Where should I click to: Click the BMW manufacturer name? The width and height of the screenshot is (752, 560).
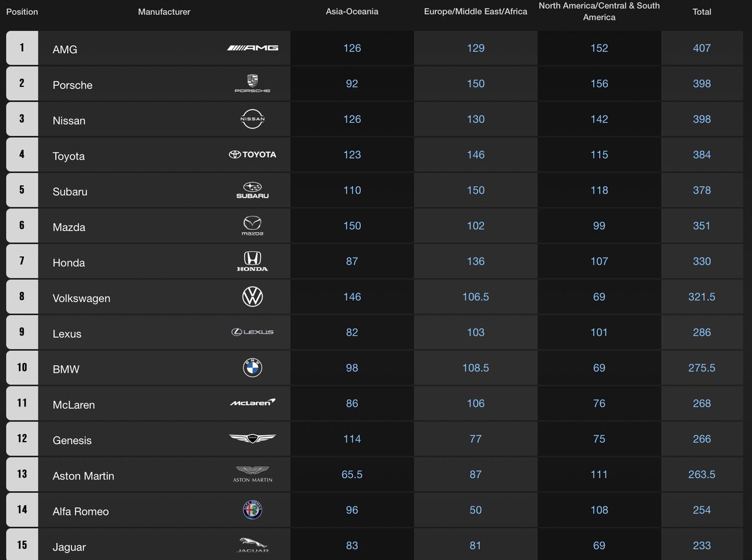tap(66, 369)
